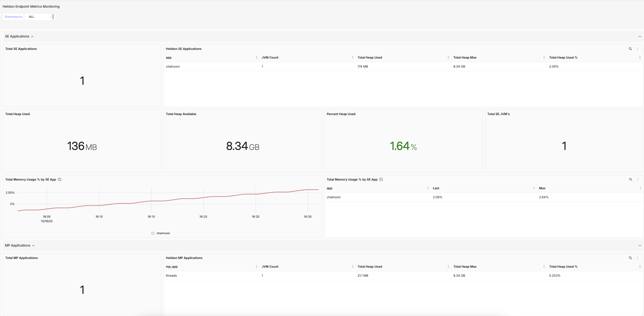Click the Helidon Endpoint Metrics Monitoring dashboard title

31,6
